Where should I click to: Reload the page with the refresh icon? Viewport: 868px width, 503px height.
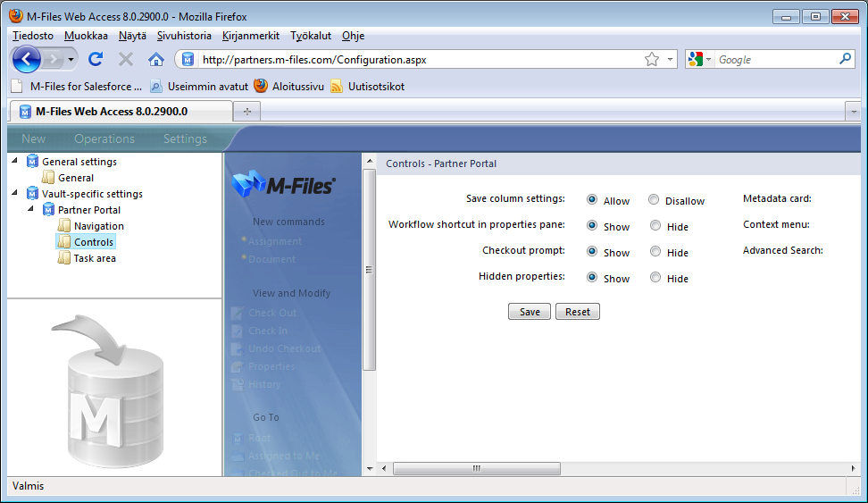[x=96, y=59]
